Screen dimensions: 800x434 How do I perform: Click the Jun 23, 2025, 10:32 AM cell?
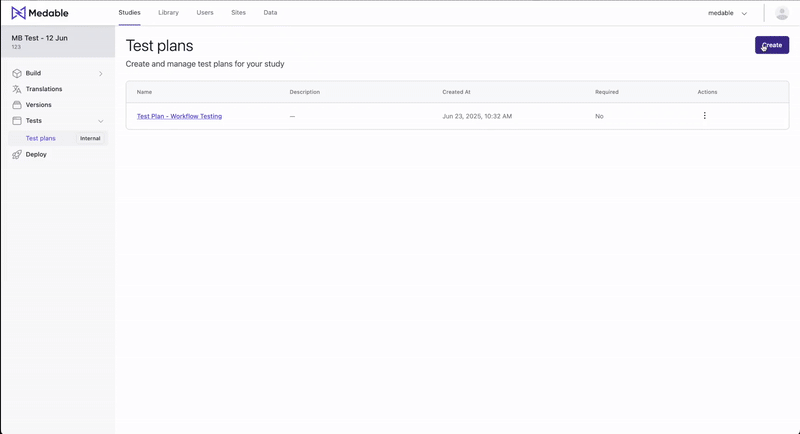477,116
